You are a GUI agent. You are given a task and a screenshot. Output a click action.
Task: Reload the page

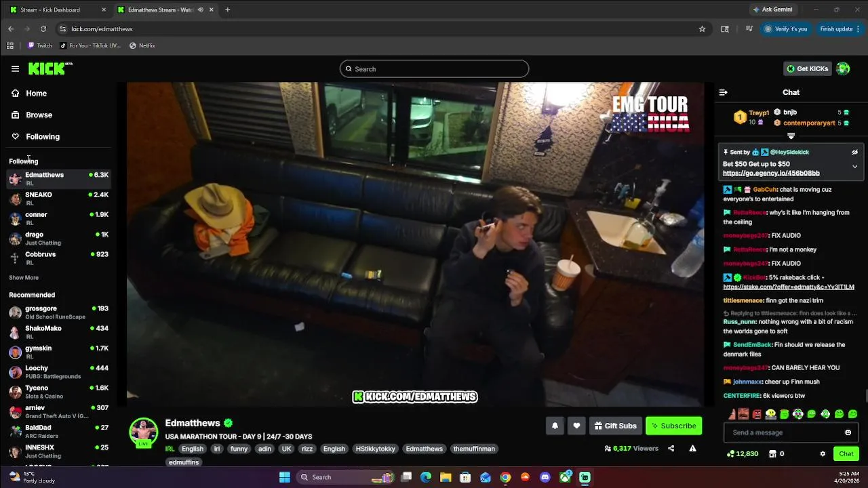(x=43, y=29)
